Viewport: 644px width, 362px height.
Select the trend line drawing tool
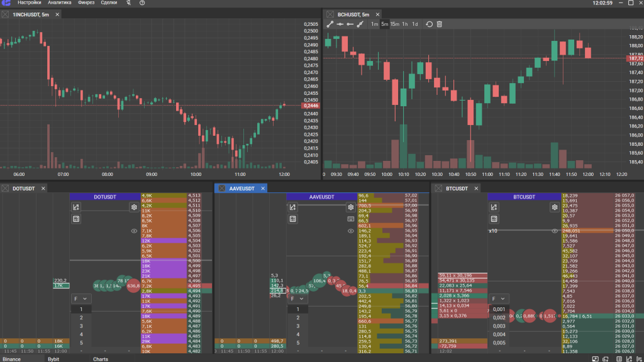click(330, 24)
